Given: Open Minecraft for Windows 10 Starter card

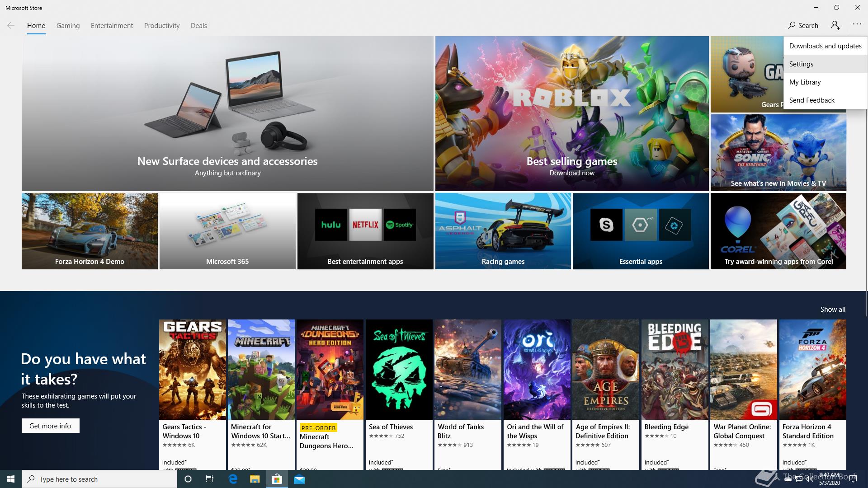Looking at the screenshot, I should click(x=261, y=394).
